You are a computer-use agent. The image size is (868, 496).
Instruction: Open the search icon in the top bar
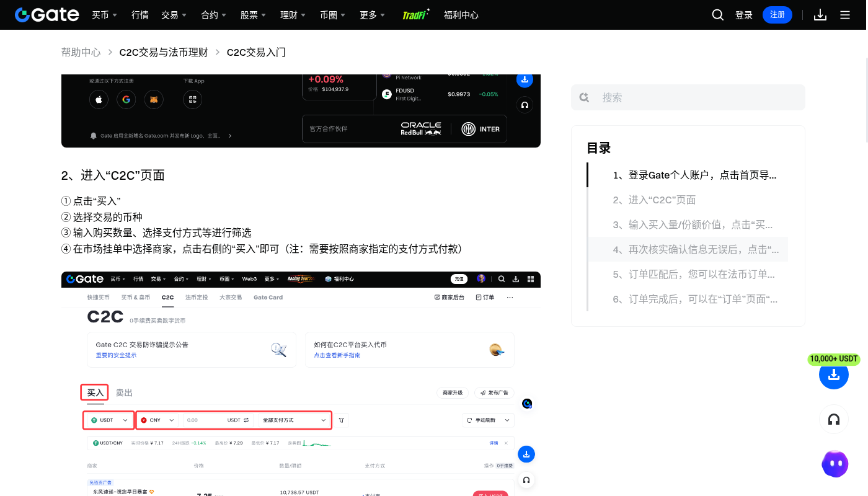[x=718, y=15]
